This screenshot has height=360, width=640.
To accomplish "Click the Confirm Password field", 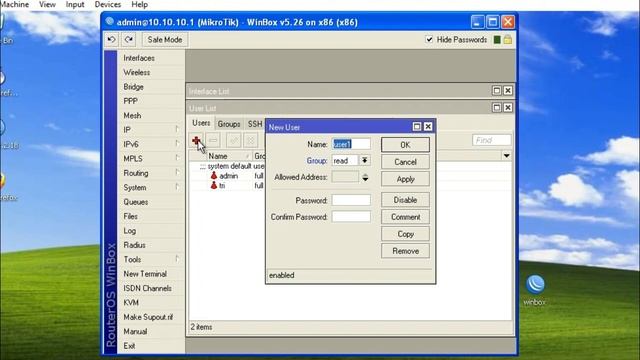I will tap(351, 217).
